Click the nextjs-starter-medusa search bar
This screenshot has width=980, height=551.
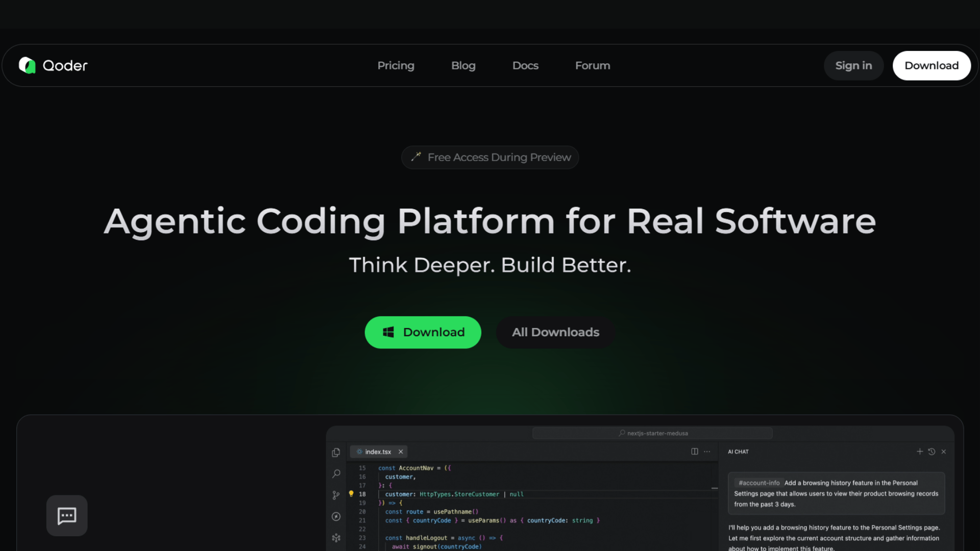pos(652,433)
